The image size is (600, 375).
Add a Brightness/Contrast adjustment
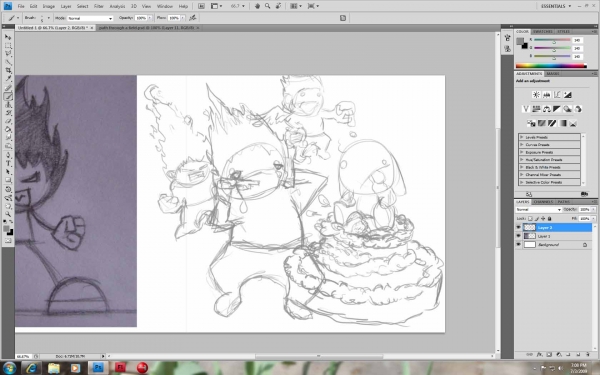click(x=536, y=95)
